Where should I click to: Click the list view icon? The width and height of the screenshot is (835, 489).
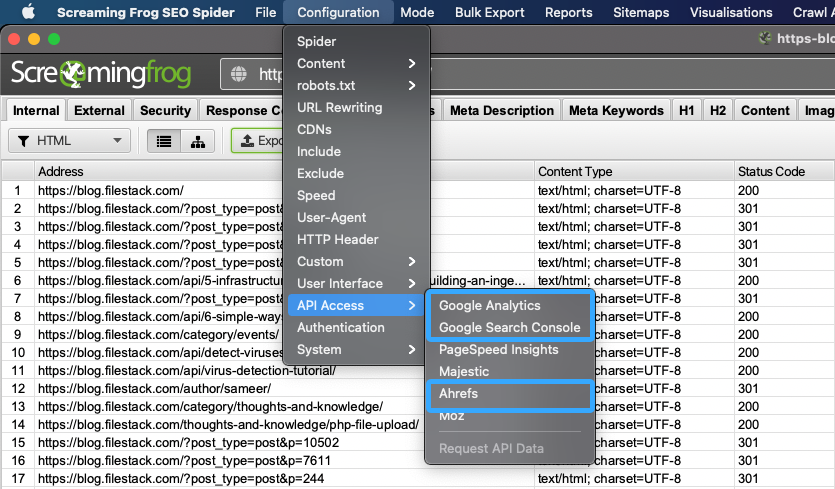(163, 141)
